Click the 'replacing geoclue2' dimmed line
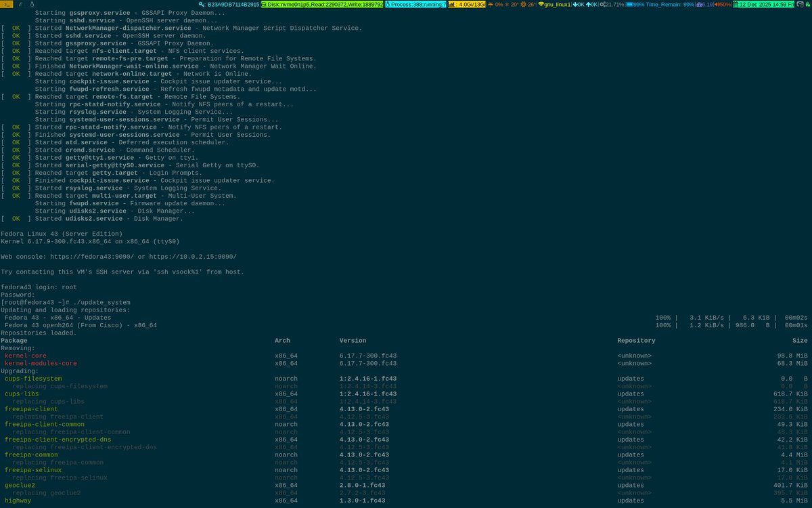 pyautogui.click(x=46, y=492)
